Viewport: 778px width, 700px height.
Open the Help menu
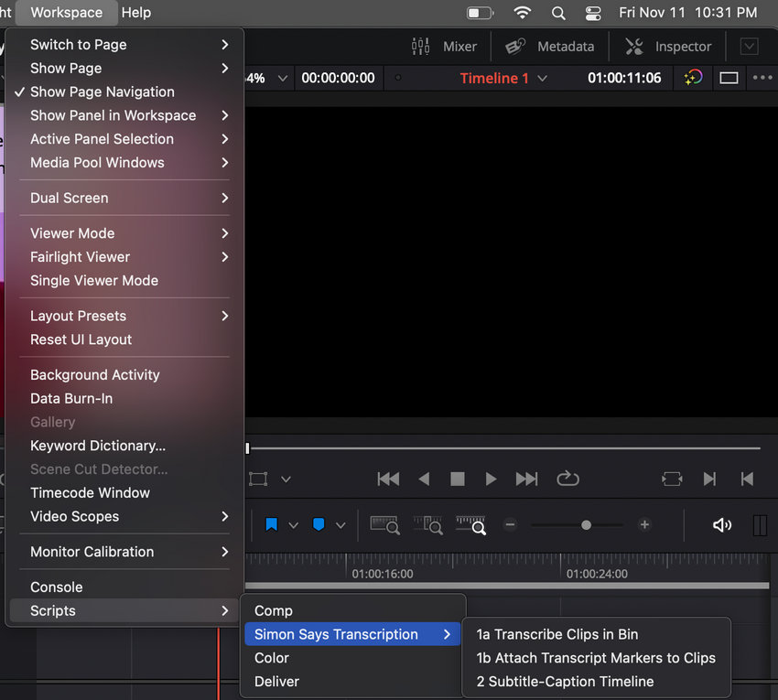pyautogui.click(x=136, y=13)
